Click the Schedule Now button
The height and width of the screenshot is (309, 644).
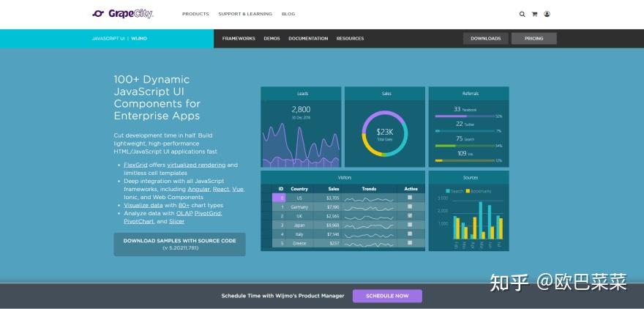(387, 296)
